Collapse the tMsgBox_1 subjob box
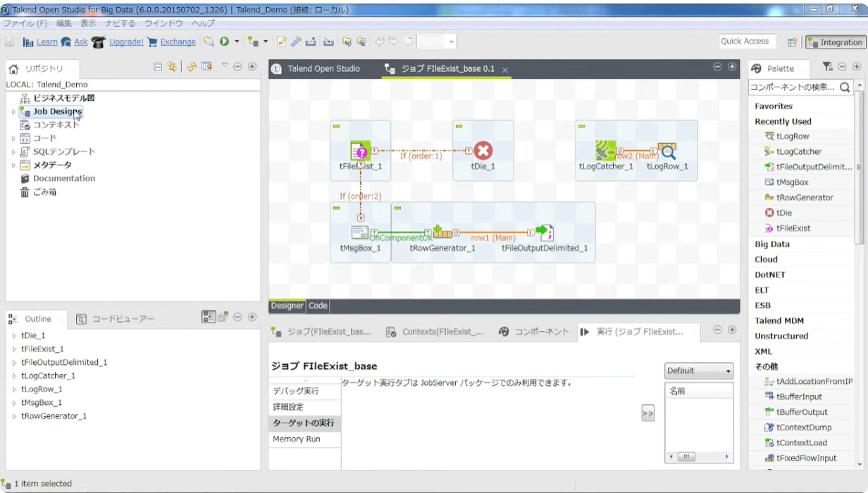 pos(336,208)
